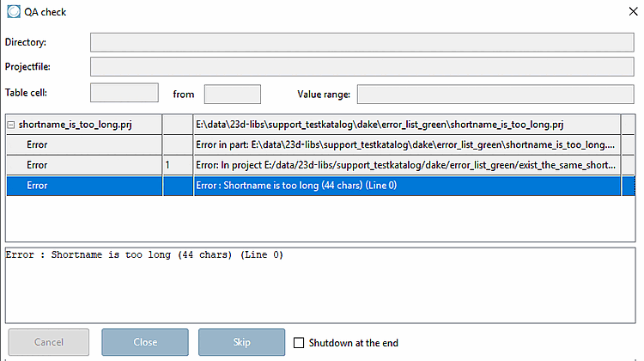The height and width of the screenshot is (361, 644).
Task: Click the project file path cell
Action: (x=407, y=125)
